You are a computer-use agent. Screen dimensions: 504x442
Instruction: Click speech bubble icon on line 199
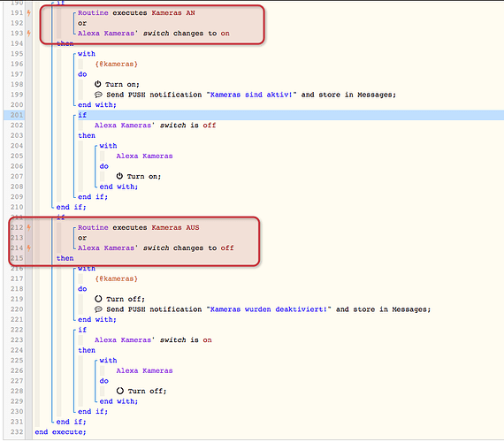tap(98, 95)
